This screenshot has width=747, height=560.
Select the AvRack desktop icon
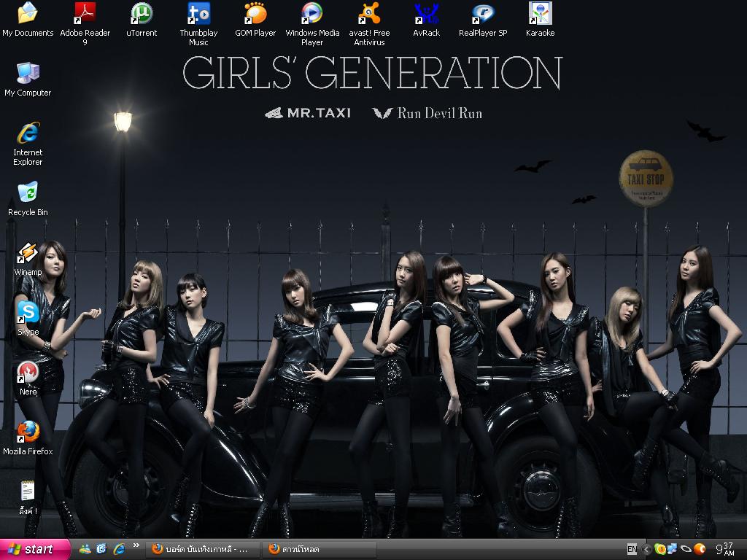(x=426, y=20)
